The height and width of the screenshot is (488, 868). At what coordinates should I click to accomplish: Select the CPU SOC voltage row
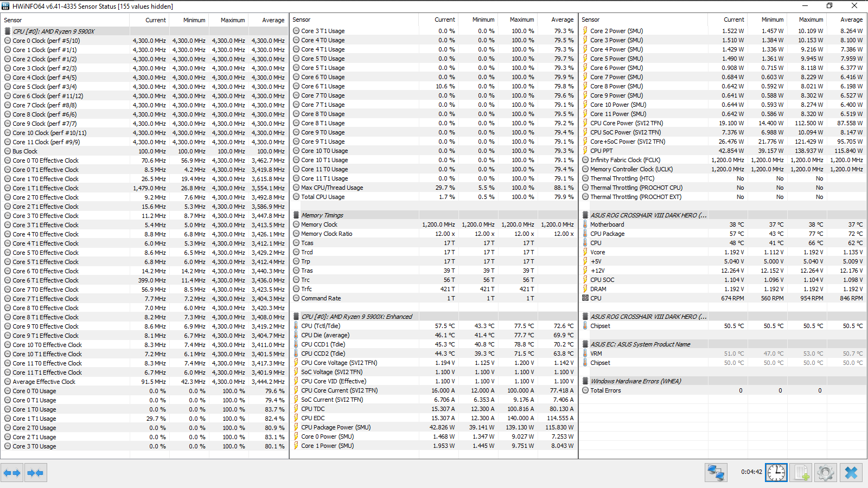point(723,280)
